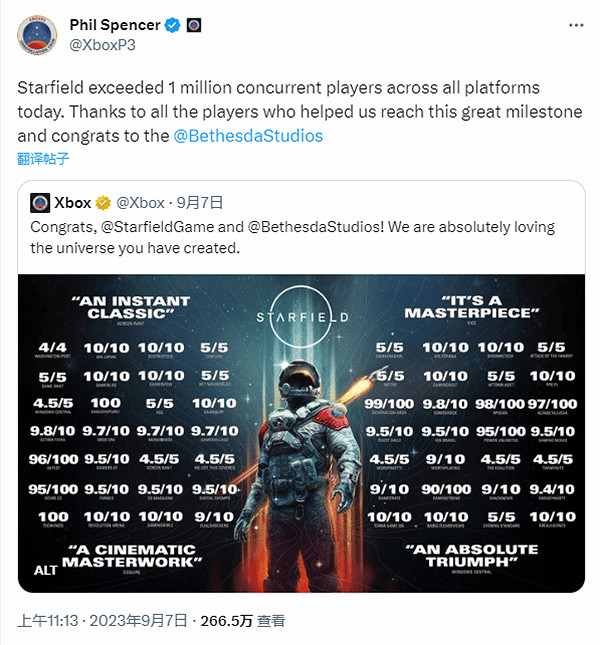Open the @Xbox handle in quoted tweet
The width and height of the screenshot is (600, 645).
click(x=143, y=204)
